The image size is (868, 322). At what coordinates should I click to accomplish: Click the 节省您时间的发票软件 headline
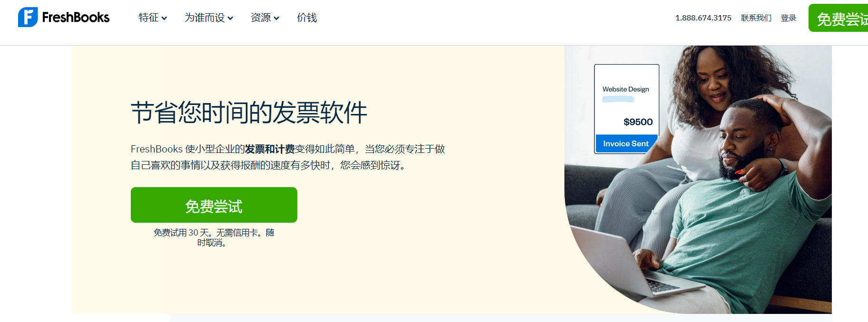coord(249,113)
